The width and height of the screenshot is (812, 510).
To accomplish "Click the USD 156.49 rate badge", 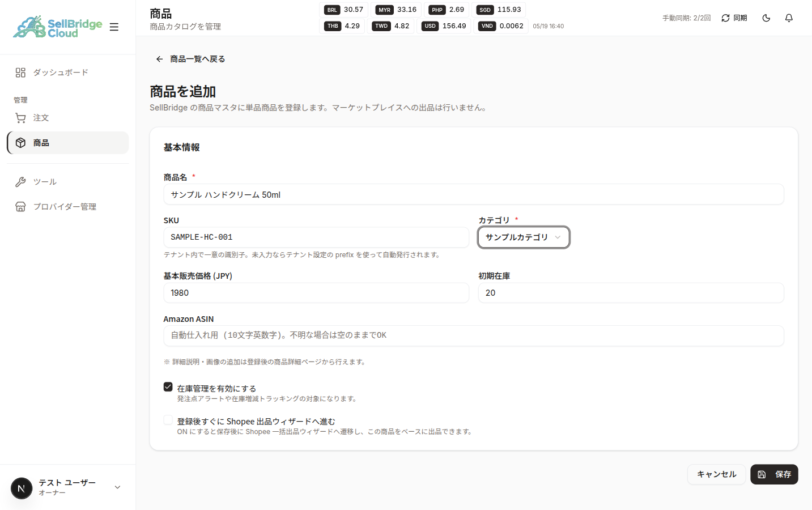I will 444,26.
